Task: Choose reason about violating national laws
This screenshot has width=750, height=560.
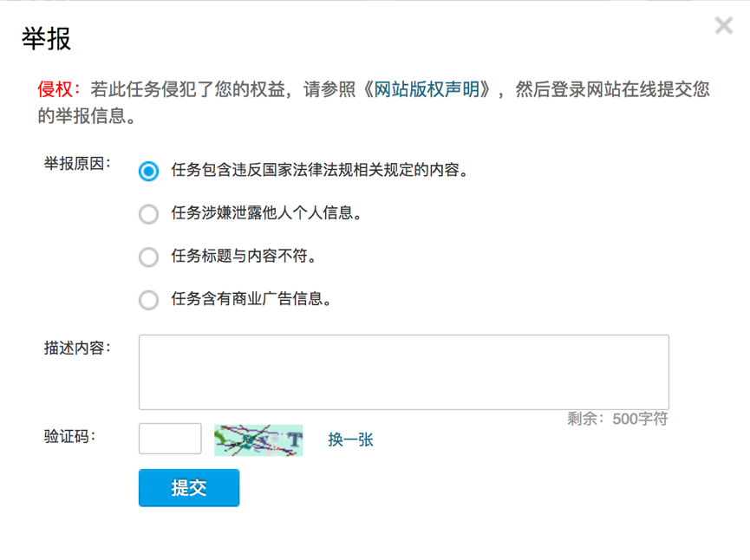Action: [x=148, y=171]
